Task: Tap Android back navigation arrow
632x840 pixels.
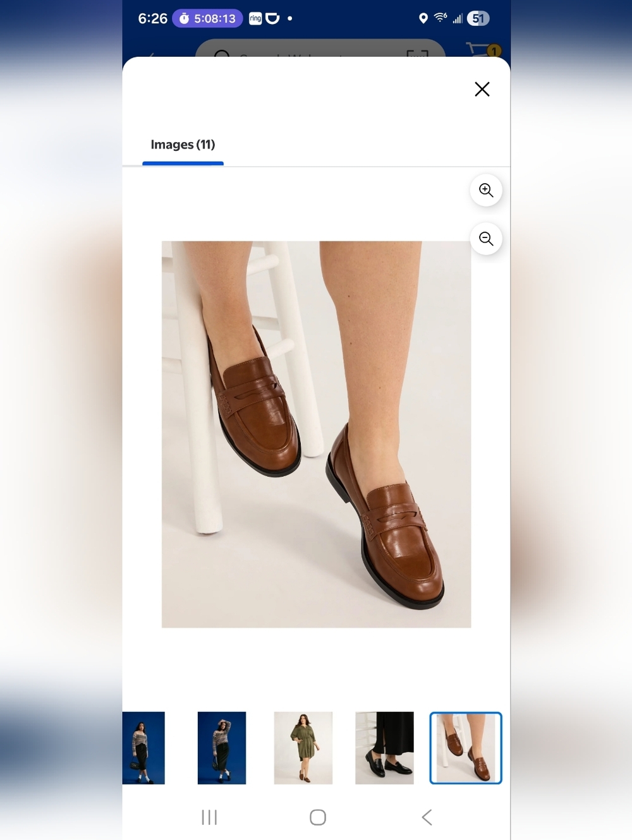Action: tap(427, 817)
